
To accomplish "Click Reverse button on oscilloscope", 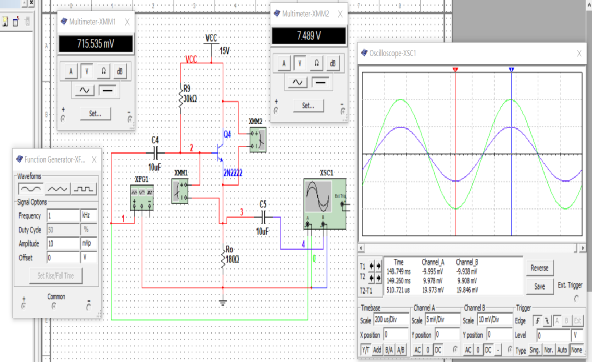I will coord(539,268).
